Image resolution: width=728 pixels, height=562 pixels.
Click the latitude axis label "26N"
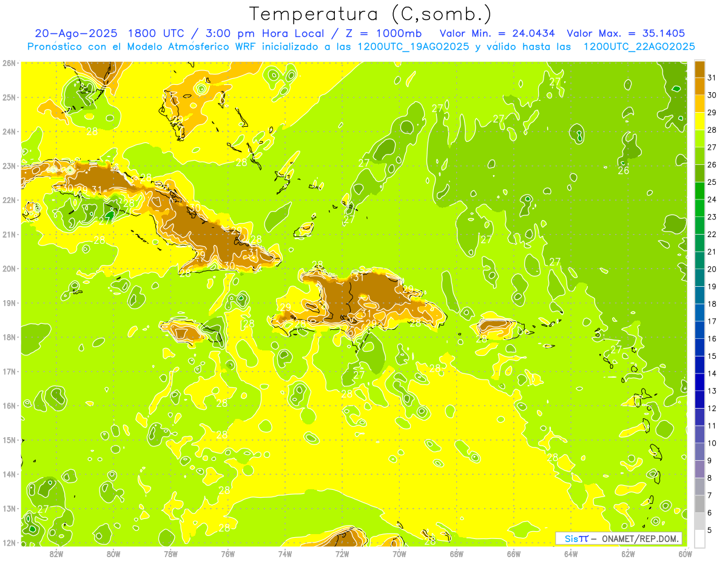(x=9, y=63)
